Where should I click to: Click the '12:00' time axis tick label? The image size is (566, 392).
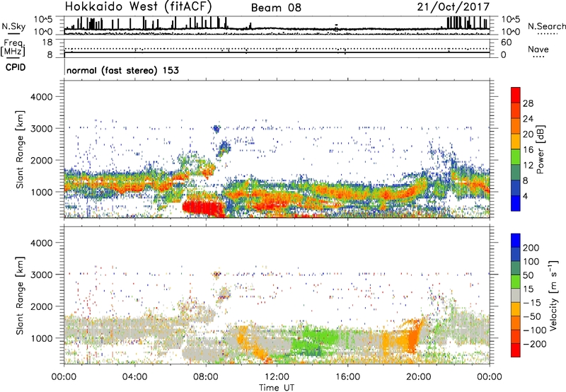click(x=277, y=377)
